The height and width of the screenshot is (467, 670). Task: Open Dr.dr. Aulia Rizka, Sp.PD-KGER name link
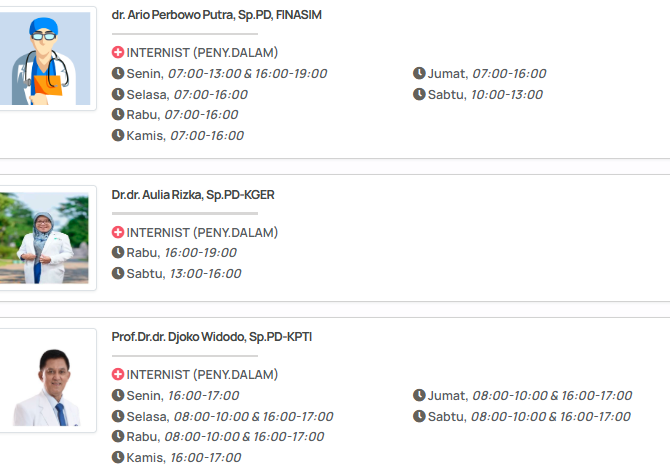tap(193, 194)
